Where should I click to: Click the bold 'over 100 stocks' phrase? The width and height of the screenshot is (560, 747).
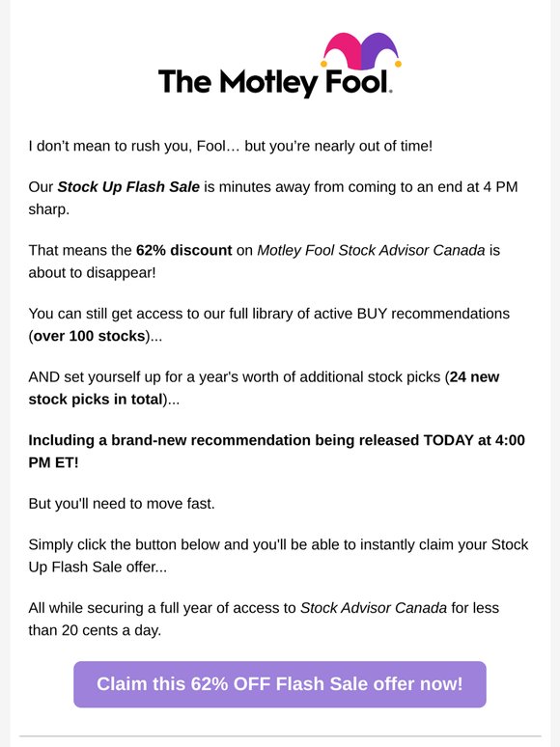click(89, 336)
